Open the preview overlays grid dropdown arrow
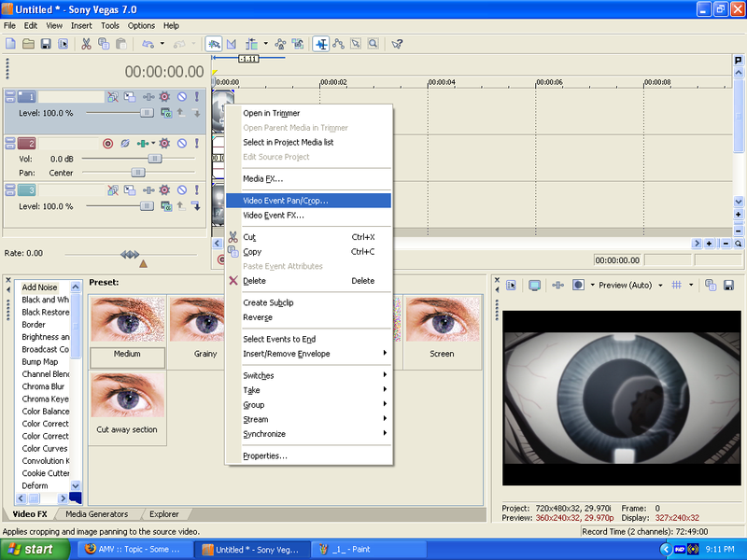This screenshot has height=560, width=747. [691, 286]
